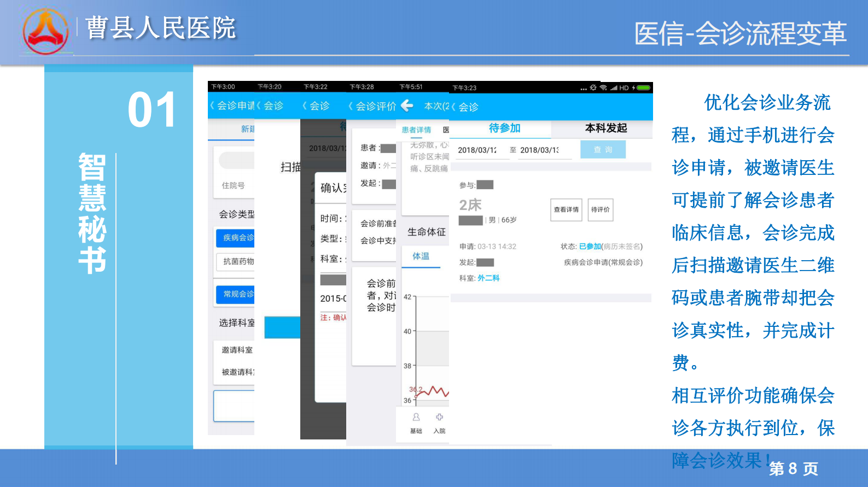Image resolution: width=868 pixels, height=487 pixels.
Task: Click the 智慧秘书 vertical heading
Action: (92, 213)
